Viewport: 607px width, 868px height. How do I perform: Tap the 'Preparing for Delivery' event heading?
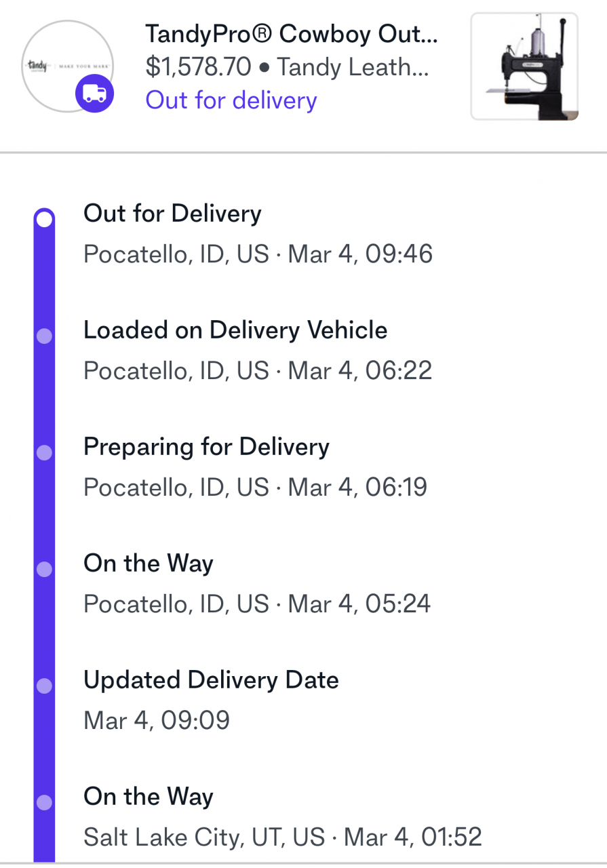click(x=206, y=447)
